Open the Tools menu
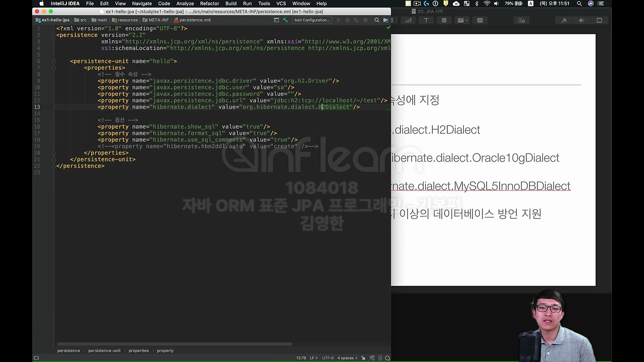This screenshot has height=362, width=644. 264,4
